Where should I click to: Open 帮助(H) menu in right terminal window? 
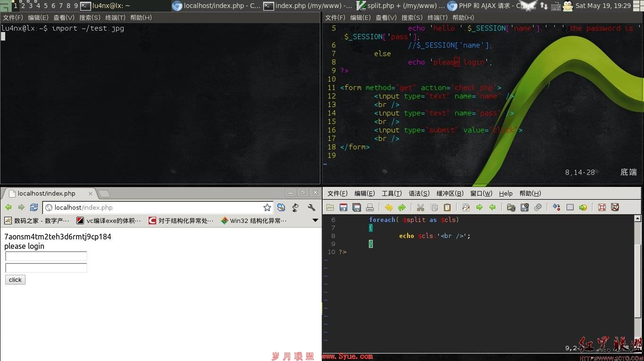pos(463,17)
